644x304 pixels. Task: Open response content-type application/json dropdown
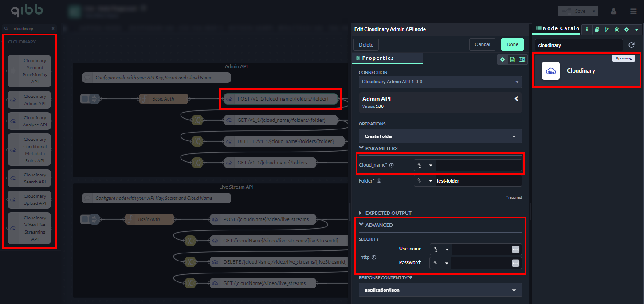pos(440,290)
